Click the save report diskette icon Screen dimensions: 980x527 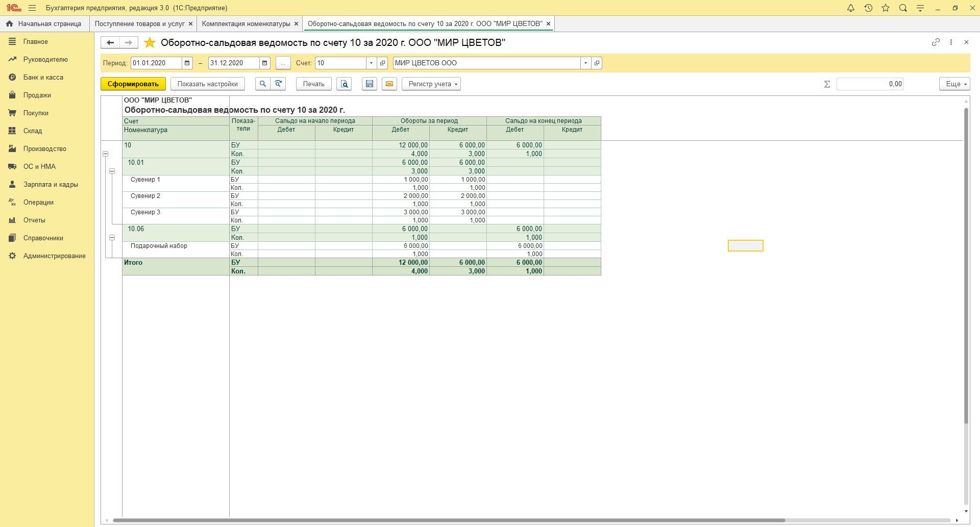pos(370,84)
